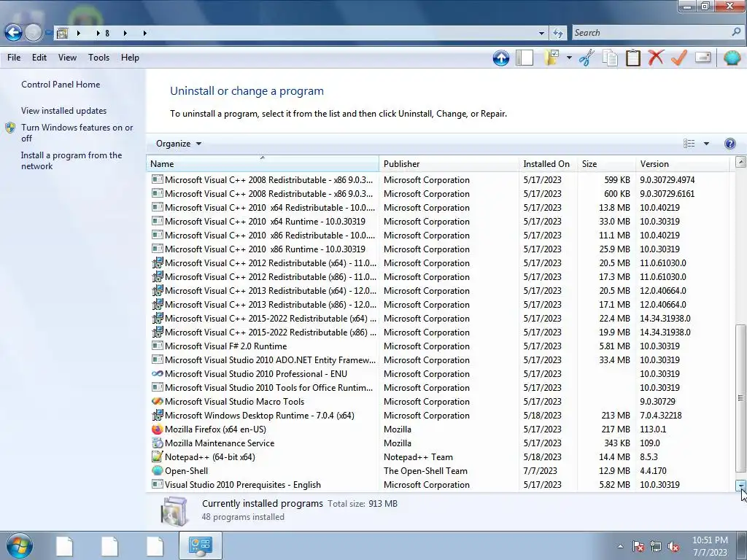
Task: Select Microsoft Visual F# 2.0 Runtime row
Action: (x=438, y=346)
